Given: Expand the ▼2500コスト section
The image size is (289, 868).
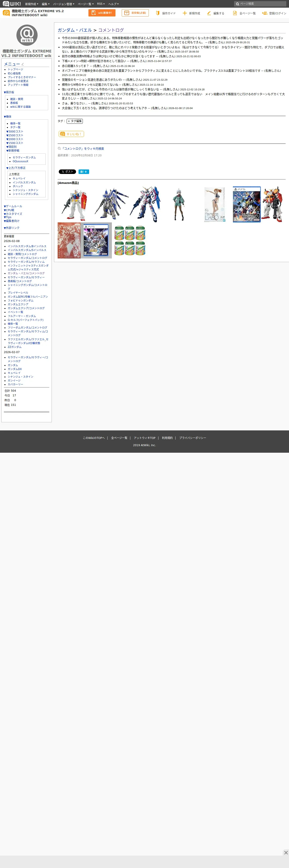Looking at the screenshot, I should [15, 135].
